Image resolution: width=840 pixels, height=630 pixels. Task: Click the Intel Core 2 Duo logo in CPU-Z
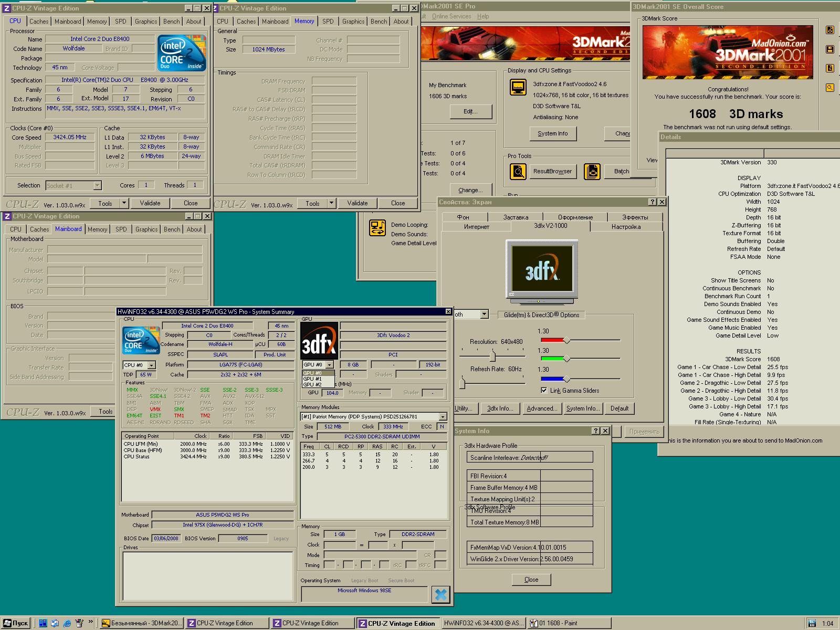point(181,53)
